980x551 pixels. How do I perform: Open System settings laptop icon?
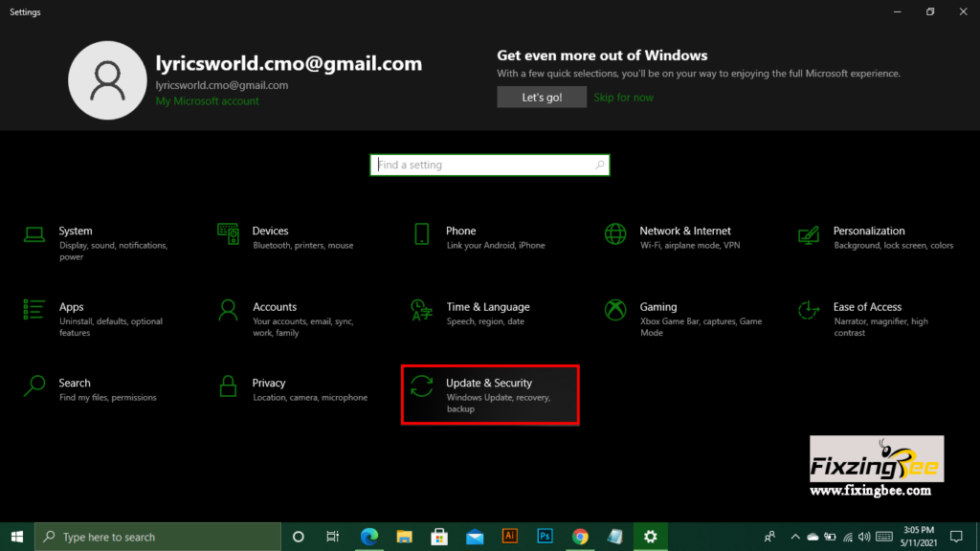click(x=34, y=235)
